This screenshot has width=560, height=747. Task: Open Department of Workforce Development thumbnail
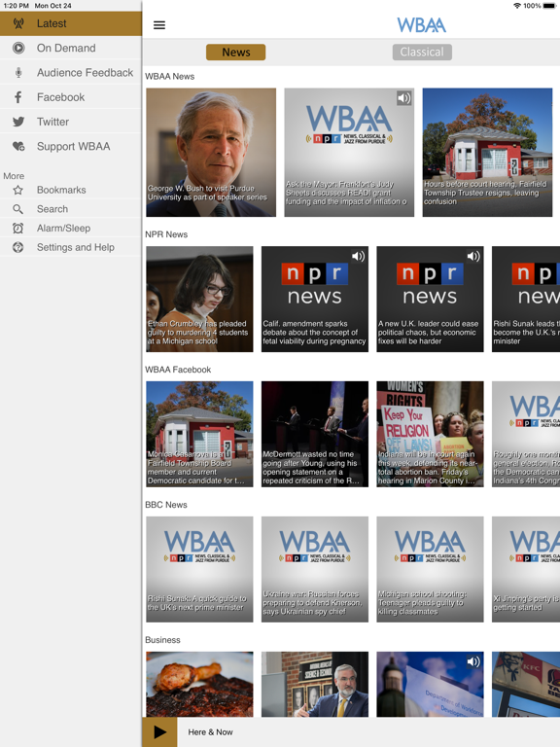[x=430, y=684]
